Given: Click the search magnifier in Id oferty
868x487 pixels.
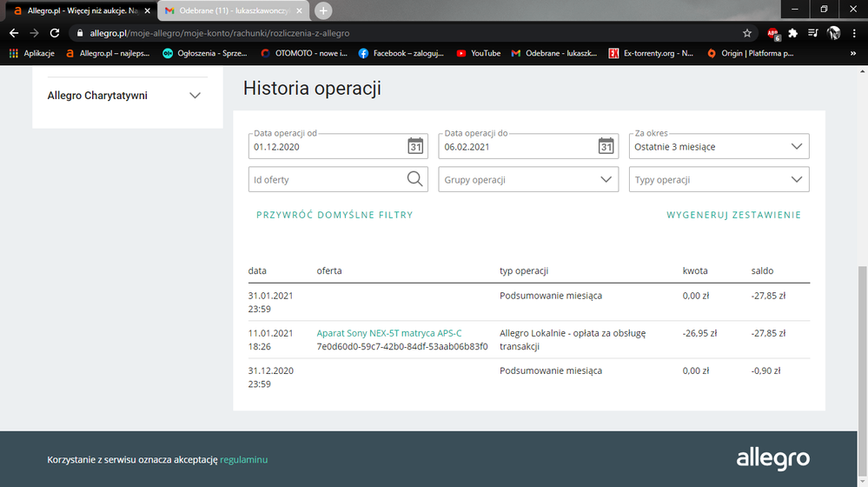Looking at the screenshot, I should (414, 179).
